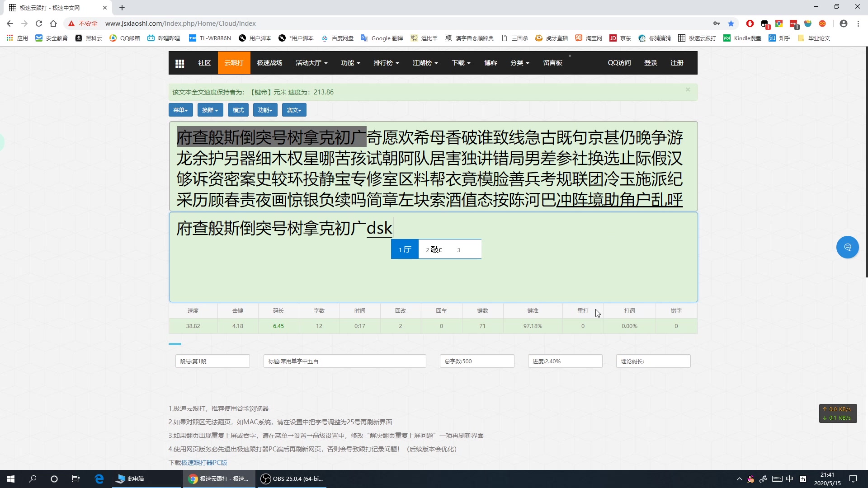The image size is (868, 488).
Task: Click the 注册 link
Action: pos(677,63)
